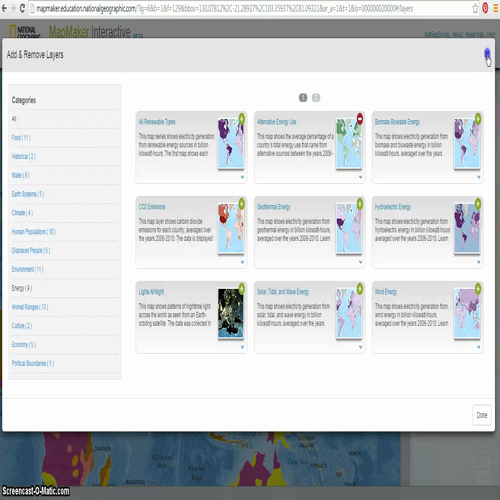Expand the Hydroelectric Energy description
This screenshot has height=500, width=500.
click(x=478, y=262)
